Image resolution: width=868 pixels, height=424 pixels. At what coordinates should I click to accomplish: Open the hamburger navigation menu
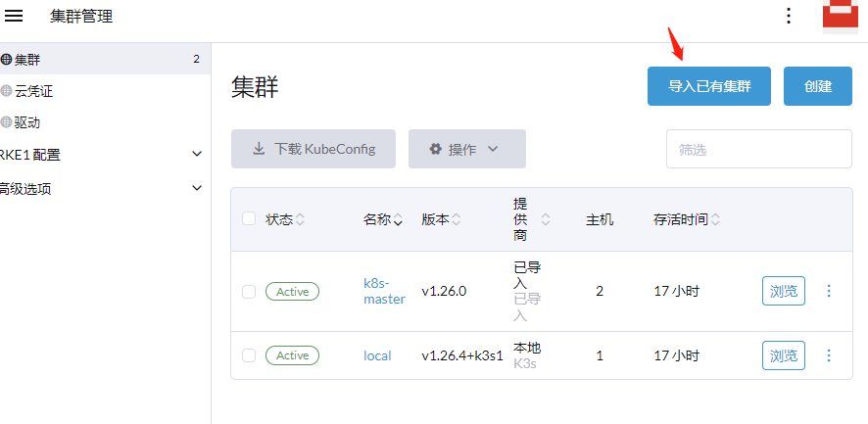pyautogui.click(x=14, y=16)
